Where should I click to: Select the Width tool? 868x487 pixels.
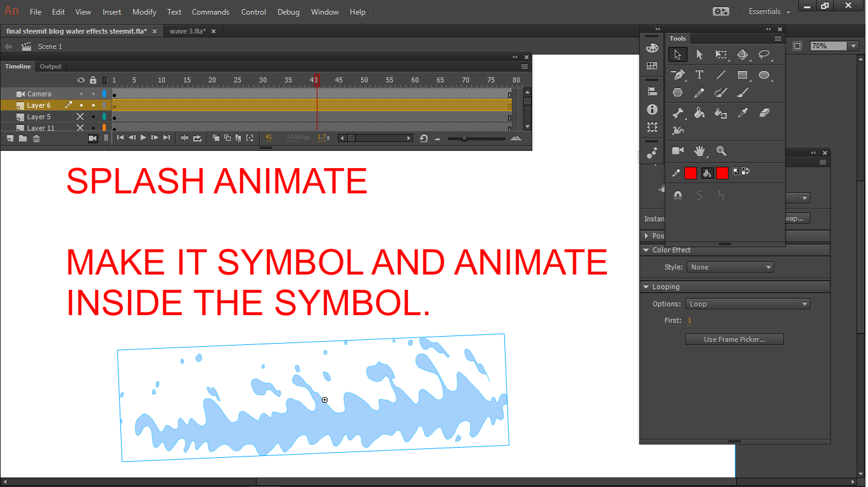678,131
